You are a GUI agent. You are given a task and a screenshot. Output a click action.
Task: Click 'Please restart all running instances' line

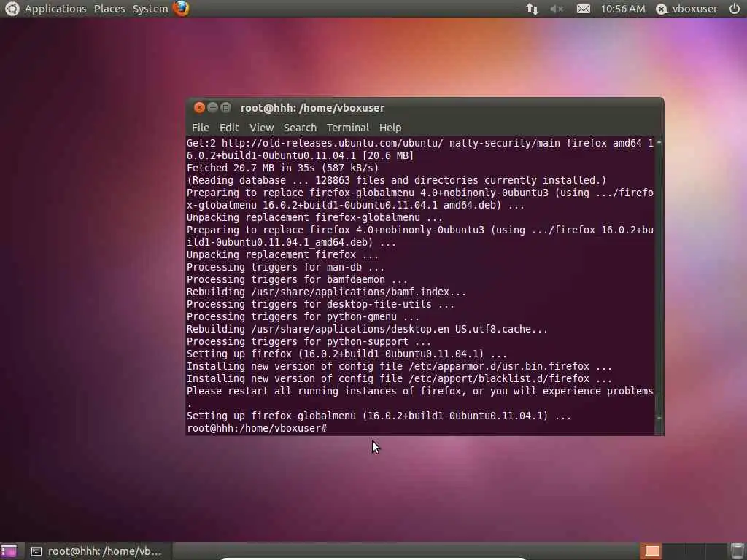[419, 391]
